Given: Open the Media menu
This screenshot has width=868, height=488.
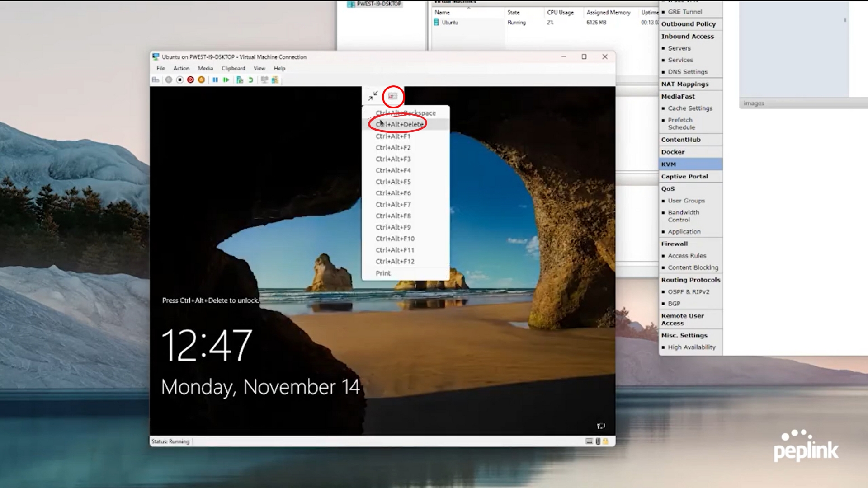Looking at the screenshot, I should coord(206,68).
